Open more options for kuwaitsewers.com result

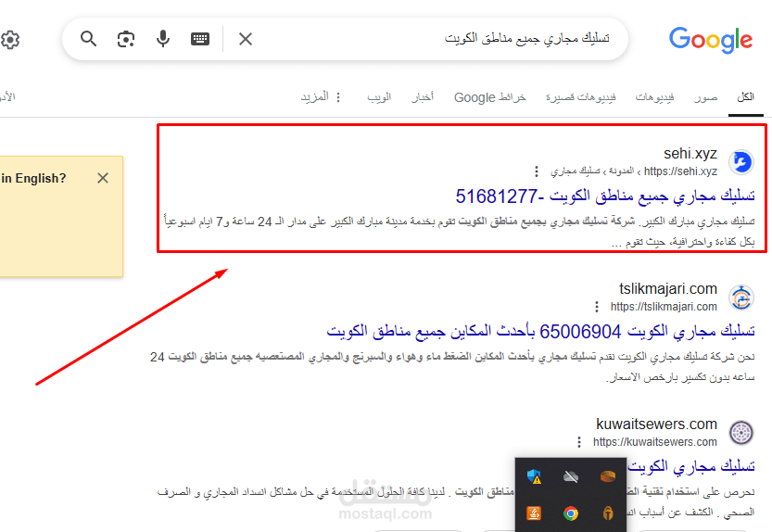(579, 442)
